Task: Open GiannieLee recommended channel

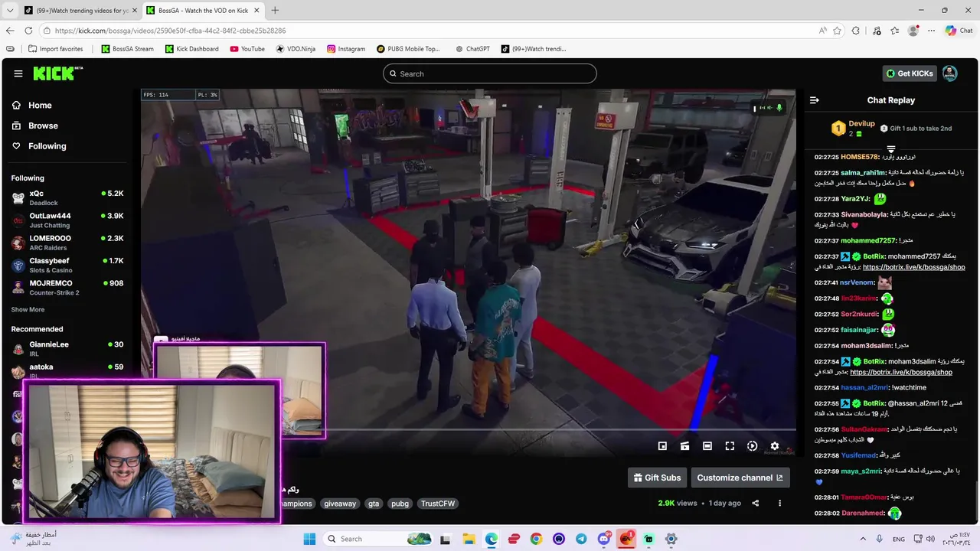Action: [x=67, y=349]
